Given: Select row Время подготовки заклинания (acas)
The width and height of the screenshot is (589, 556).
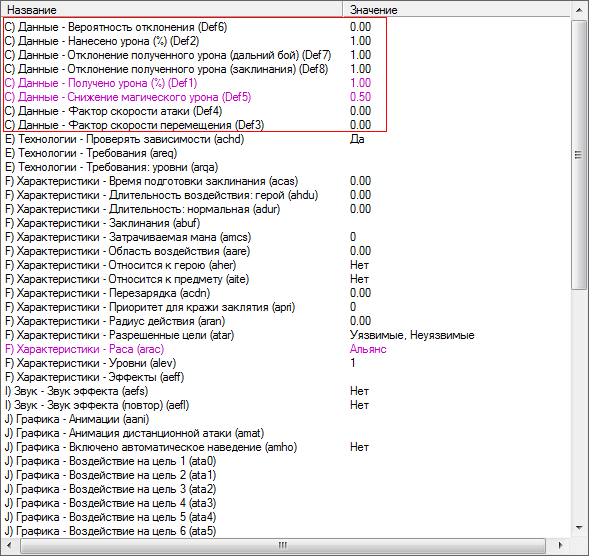Looking at the screenshot, I should (285, 181).
